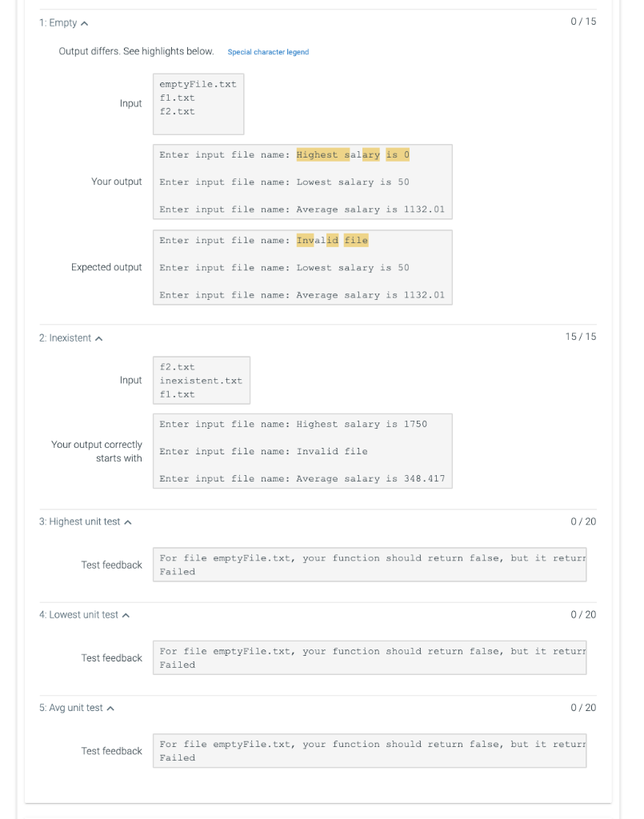Collapse the "2: Inexistent" test section
644x819 pixels.
coord(98,338)
